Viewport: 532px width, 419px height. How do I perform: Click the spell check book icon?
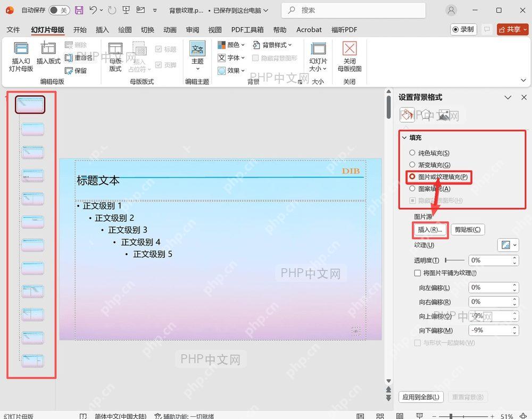83,416
